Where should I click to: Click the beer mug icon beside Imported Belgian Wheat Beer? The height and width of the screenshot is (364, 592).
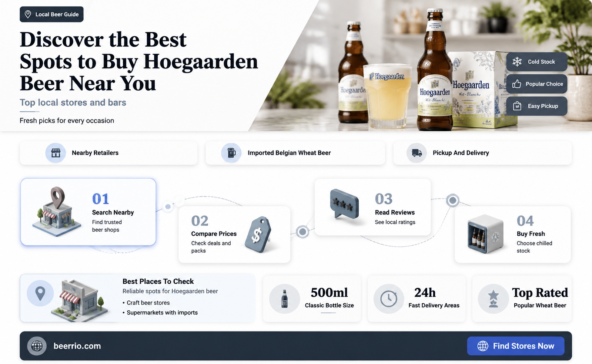pos(231,153)
